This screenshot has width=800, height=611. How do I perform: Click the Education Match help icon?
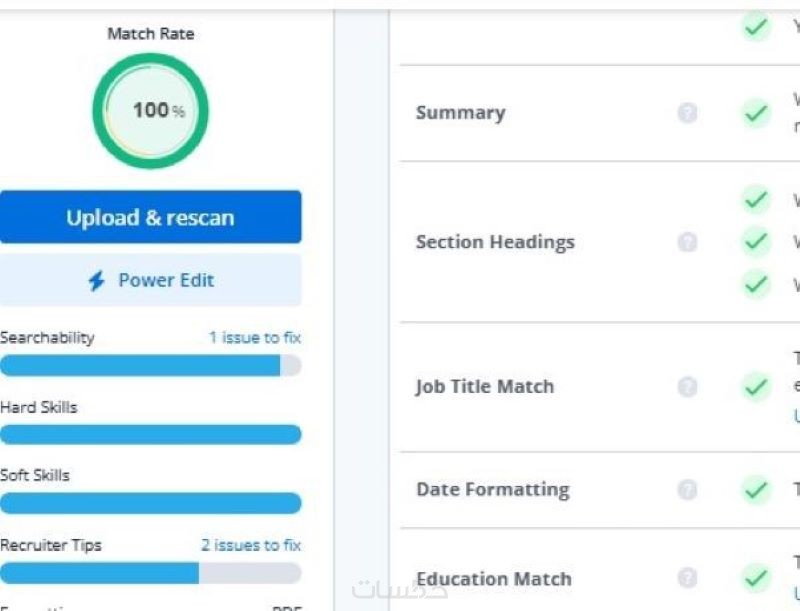tap(687, 578)
